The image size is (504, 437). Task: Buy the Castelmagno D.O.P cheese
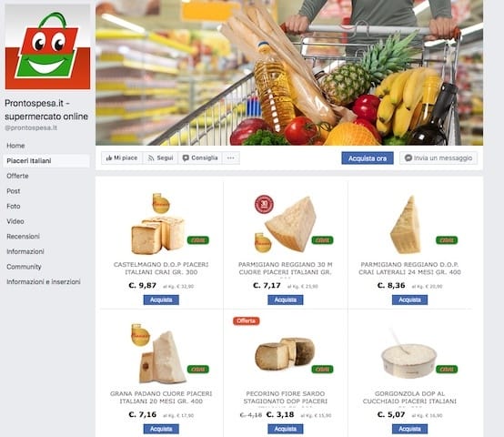(161, 300)
